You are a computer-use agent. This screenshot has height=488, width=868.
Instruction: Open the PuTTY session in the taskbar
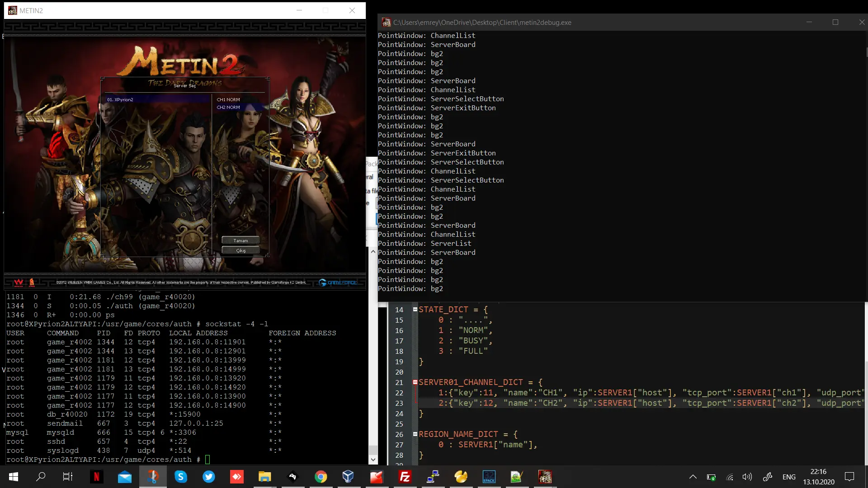point(433,477)
